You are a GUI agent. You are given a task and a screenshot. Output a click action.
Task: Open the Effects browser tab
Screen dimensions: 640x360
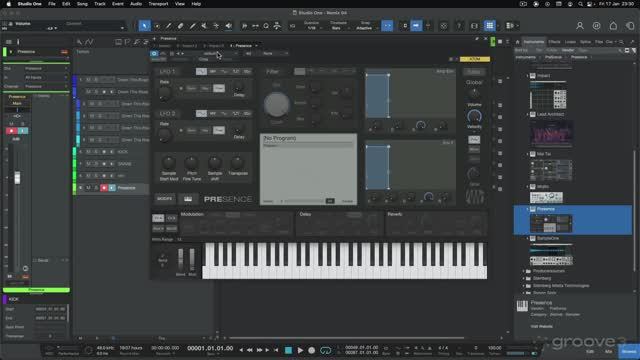pos(554,42)
